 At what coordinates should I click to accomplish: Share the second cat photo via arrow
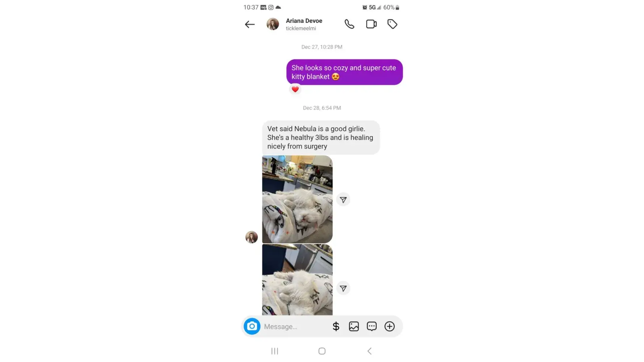pyautogui.click(x=343, y=289)
